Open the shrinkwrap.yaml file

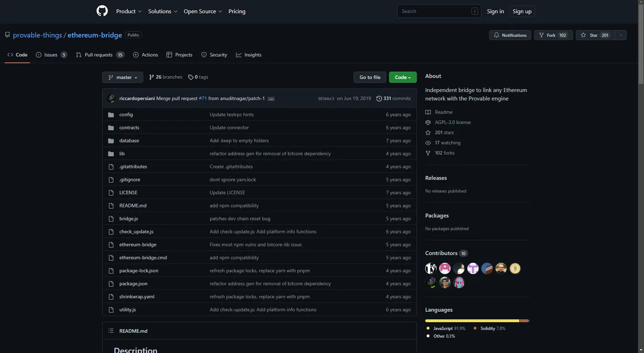[x=137, y=297]
